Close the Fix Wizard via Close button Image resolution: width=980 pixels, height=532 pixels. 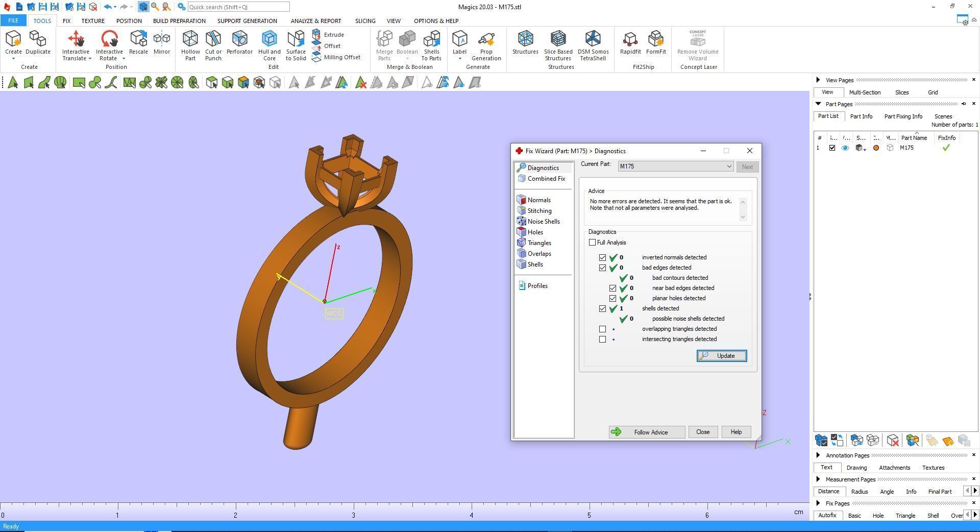pyautogui.click(x=703, y=432)
